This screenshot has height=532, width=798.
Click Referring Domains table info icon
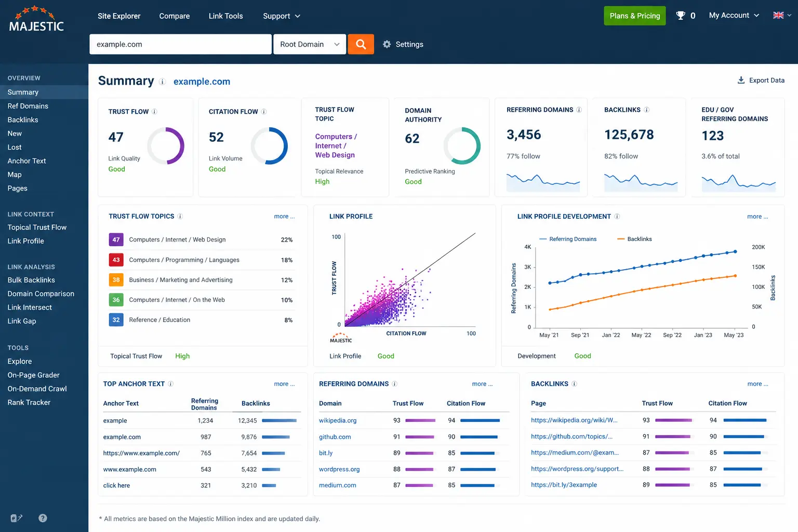point(394,384)
